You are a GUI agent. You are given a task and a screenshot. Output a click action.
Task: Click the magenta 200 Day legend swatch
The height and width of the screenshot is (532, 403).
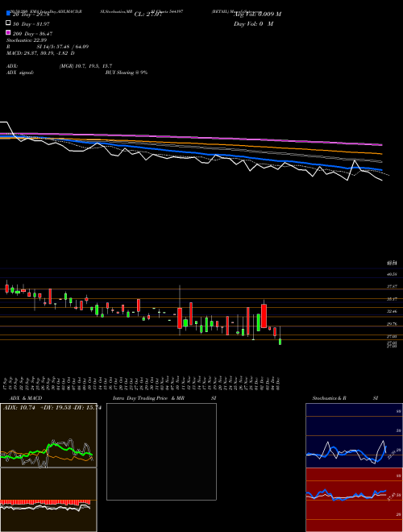(x=8, y=32)
